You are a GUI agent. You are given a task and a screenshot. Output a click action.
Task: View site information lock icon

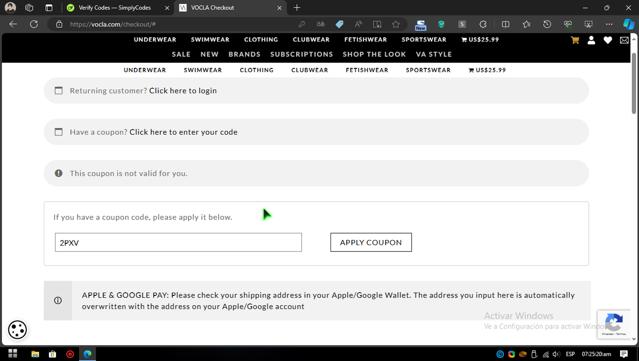[59, 24]
